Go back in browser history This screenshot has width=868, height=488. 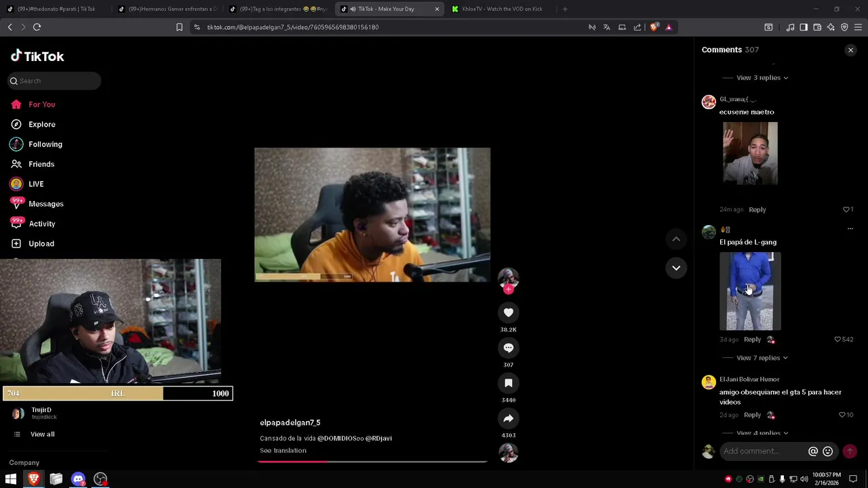coord(9,27)
